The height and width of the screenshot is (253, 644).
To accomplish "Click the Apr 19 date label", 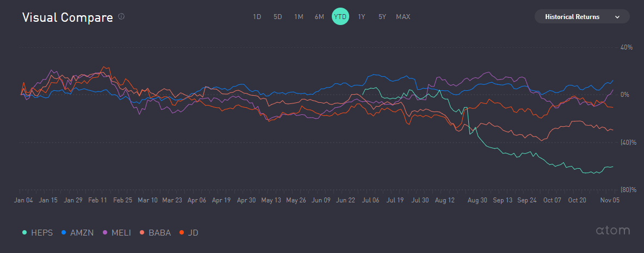I will coord(221,200).
